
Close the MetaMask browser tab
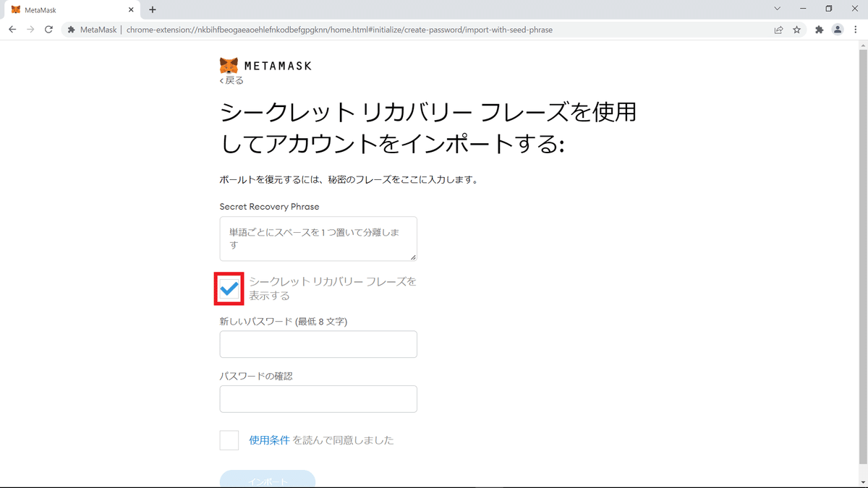[x=130, y=10]
